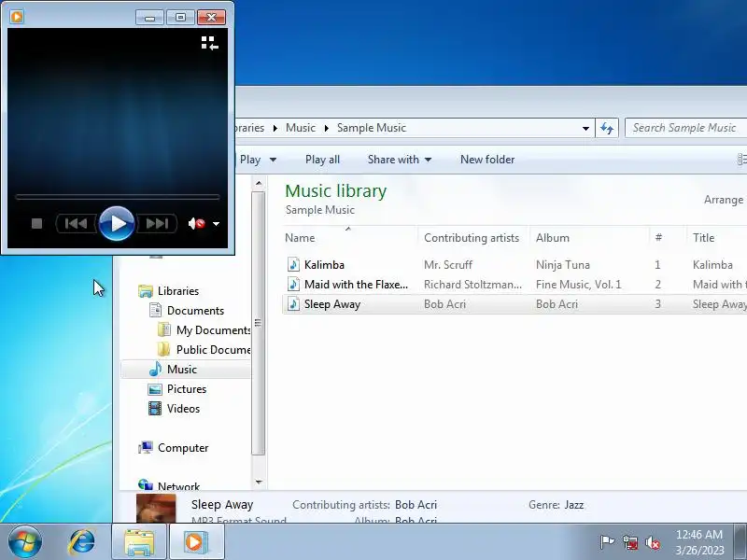The width and height of the screenshot is (747, 560).
Task: Click the Play toolbar button
Action: pos(250,160)
